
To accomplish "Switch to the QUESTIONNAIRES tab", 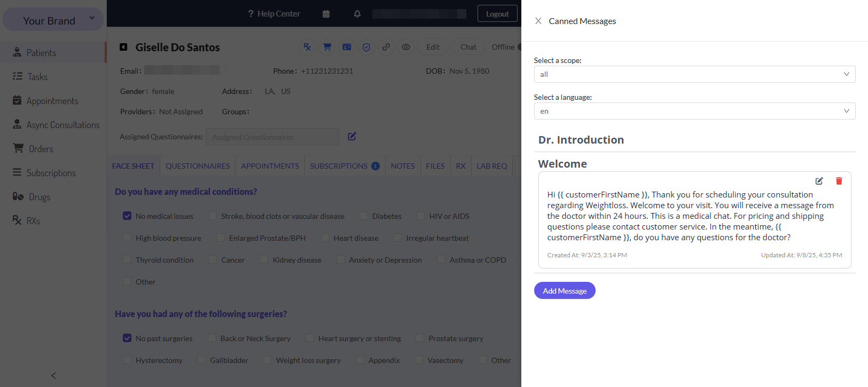I will pyautogui.click(x=198, y=166).
